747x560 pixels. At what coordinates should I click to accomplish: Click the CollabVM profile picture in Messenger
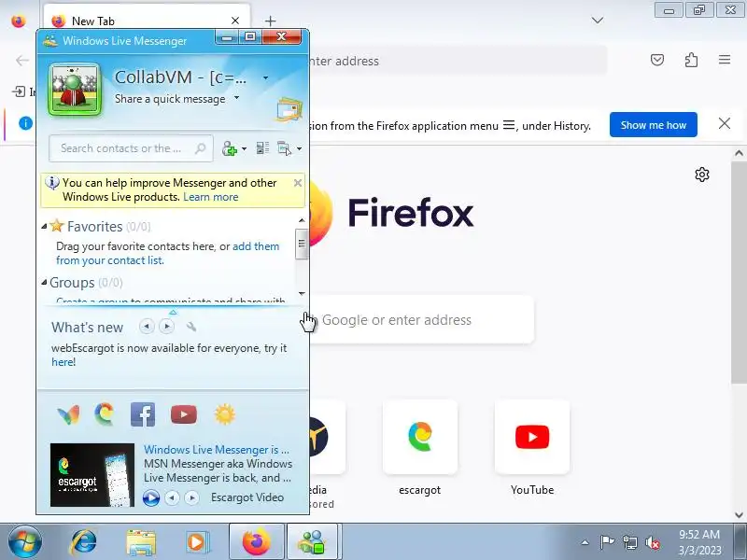click(x=76, y=90)
